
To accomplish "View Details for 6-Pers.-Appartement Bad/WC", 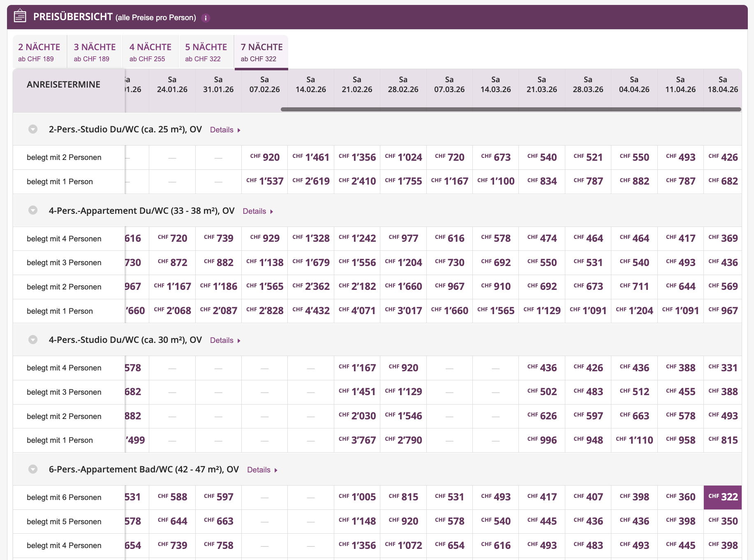I will (x=262, y=470).
